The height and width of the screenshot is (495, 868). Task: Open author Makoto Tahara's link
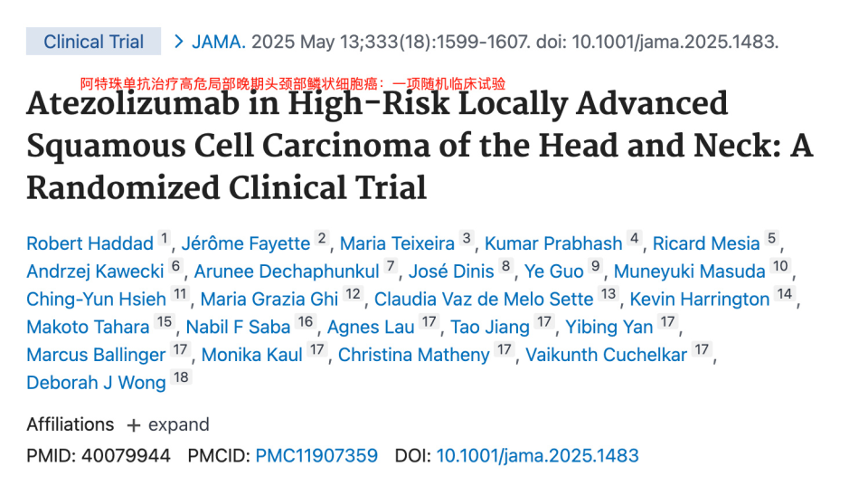pos(88,327)
